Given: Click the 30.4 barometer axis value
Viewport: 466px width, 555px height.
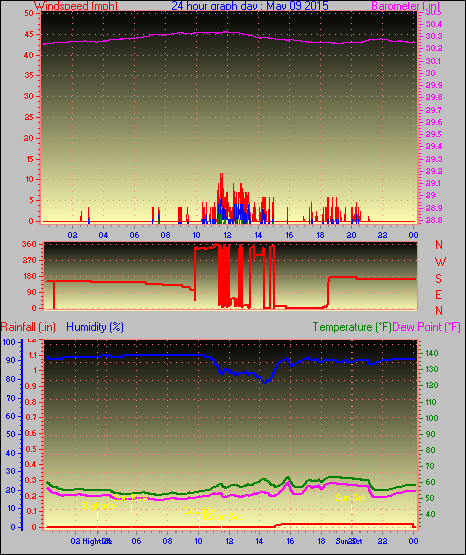Looking at the screenshot, I should point(433,24).
